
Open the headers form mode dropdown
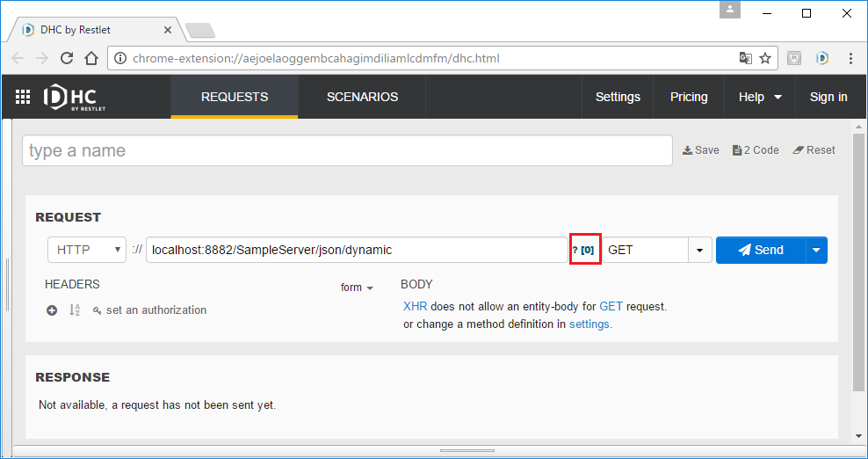point(357,288)
